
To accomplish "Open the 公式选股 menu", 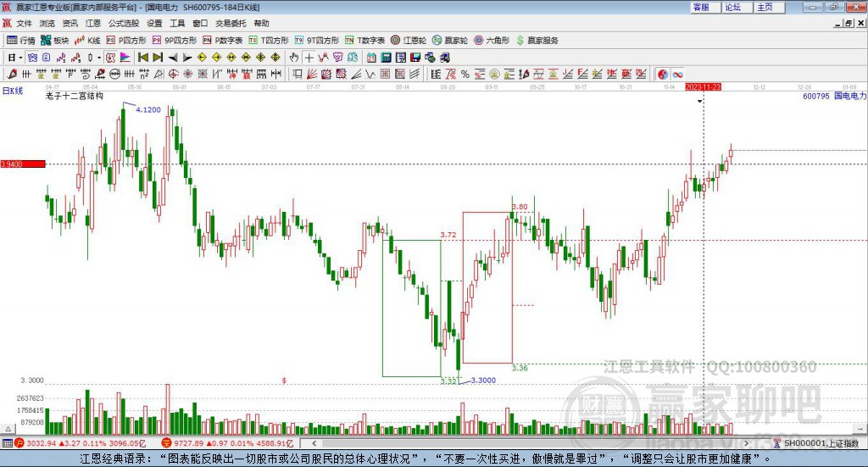I will point(124,23).
